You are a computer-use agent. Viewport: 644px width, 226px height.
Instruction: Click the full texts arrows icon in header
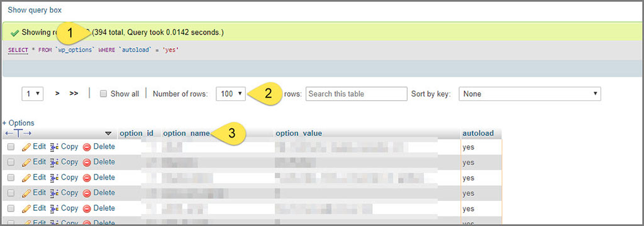click(18, 133)
